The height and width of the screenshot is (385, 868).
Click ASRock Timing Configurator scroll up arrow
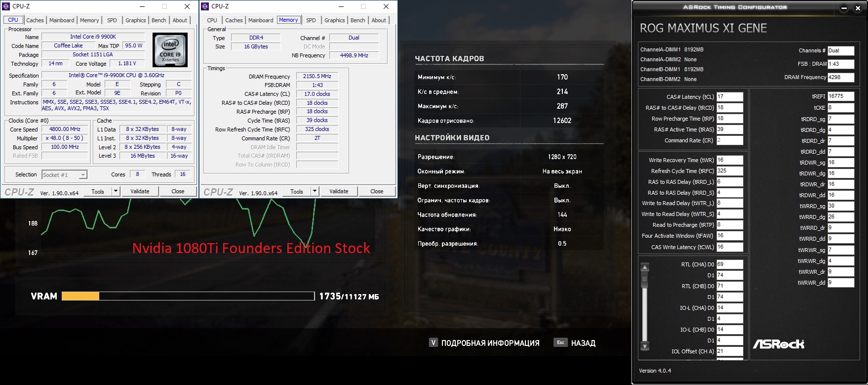pos(645,267)
